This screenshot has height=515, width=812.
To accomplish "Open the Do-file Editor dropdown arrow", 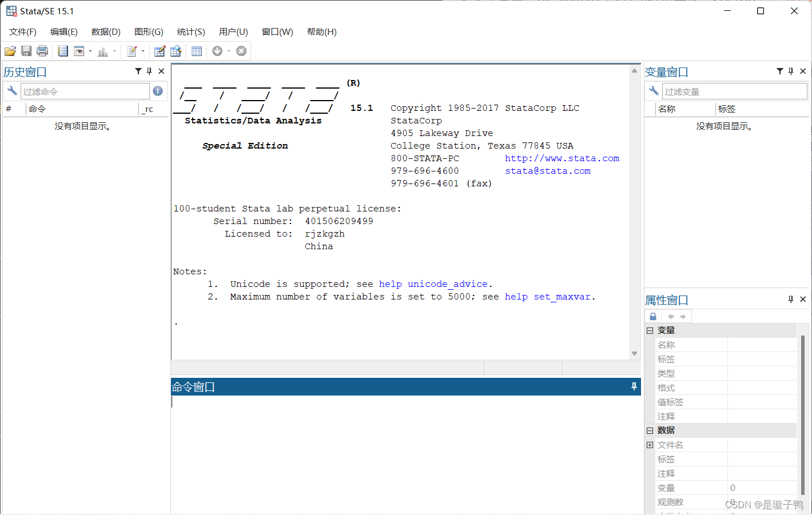I will (x=143, y=51).
